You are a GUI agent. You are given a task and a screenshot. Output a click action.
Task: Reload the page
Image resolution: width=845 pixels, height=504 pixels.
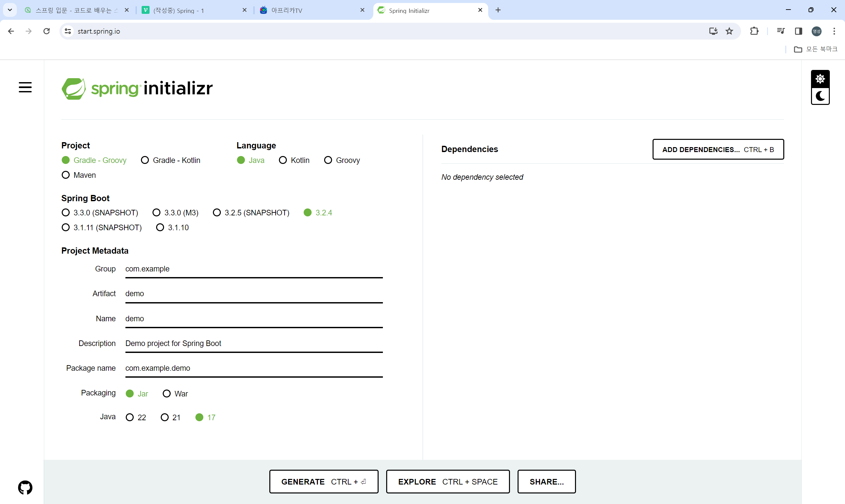[47, 31]
